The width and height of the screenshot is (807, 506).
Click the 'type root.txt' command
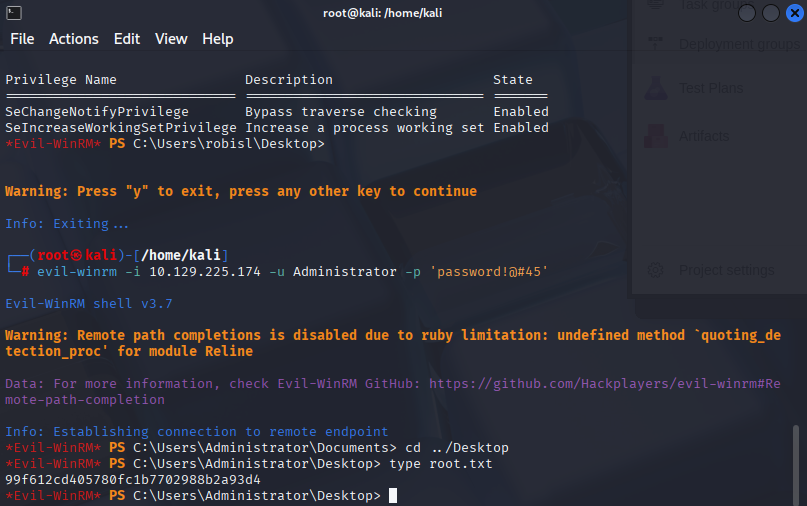[441, 464]
